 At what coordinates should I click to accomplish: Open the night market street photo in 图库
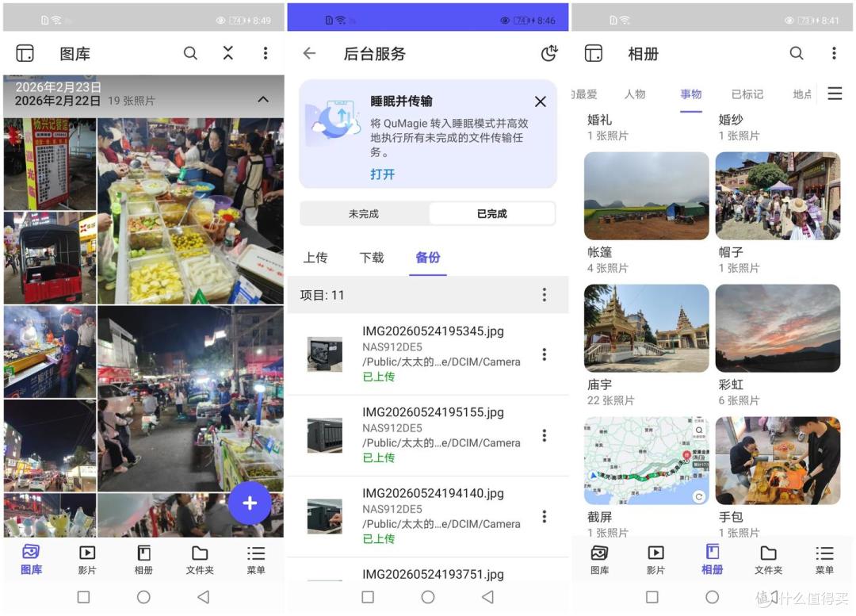pyautogui.click(x=190, y=399)
